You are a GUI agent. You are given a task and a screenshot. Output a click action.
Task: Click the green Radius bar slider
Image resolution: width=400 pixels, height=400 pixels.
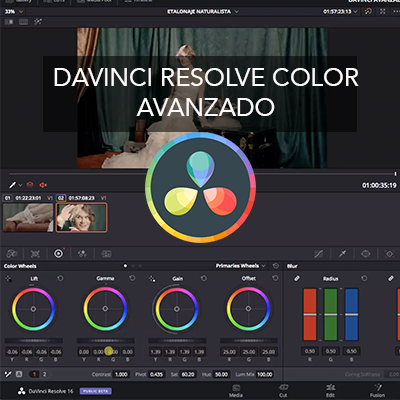point(331,314)
